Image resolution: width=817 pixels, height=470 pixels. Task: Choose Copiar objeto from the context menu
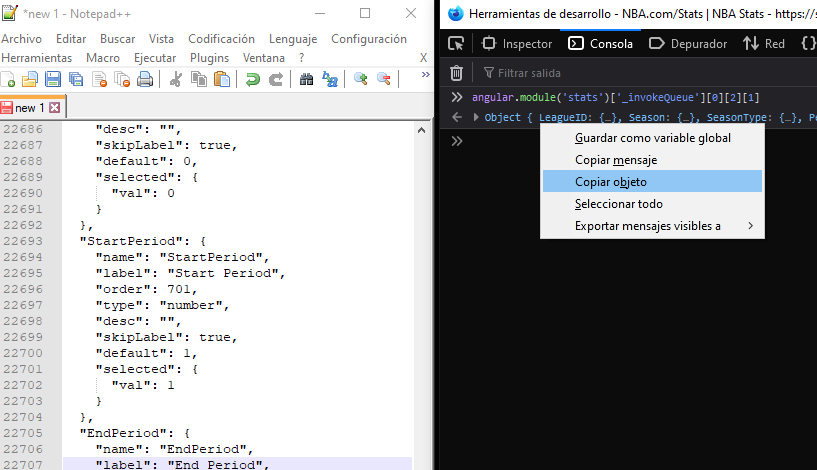pos(652,182)
